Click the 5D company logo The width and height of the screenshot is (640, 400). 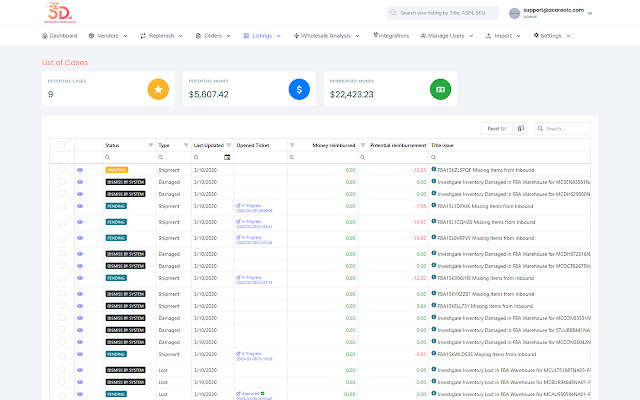(x=57, y=12)
